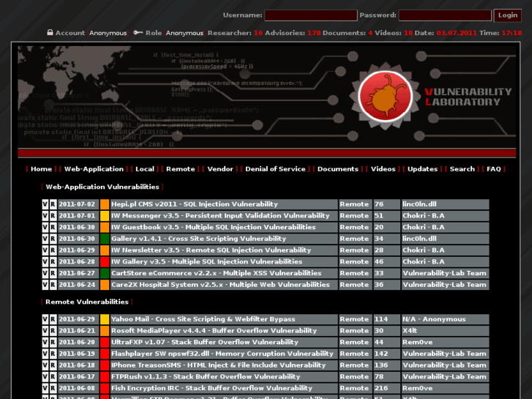
Task: Open the Remote menu item
Action: click(181, 169)
